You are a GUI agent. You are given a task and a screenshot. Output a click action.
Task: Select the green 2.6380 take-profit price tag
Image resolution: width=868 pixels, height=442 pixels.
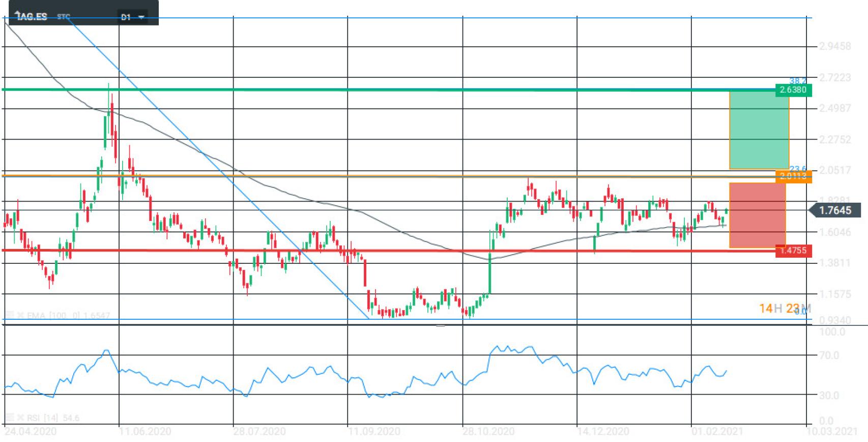click(793, 90)
